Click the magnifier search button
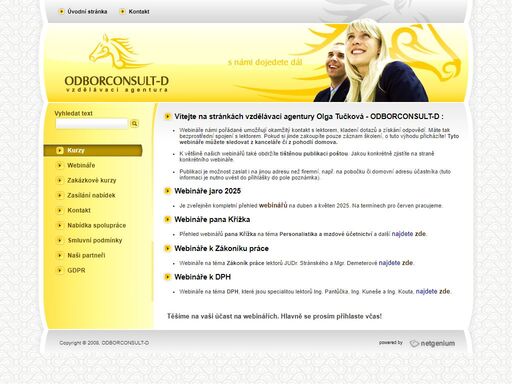The image size is (512, 384). pos(135,124)
